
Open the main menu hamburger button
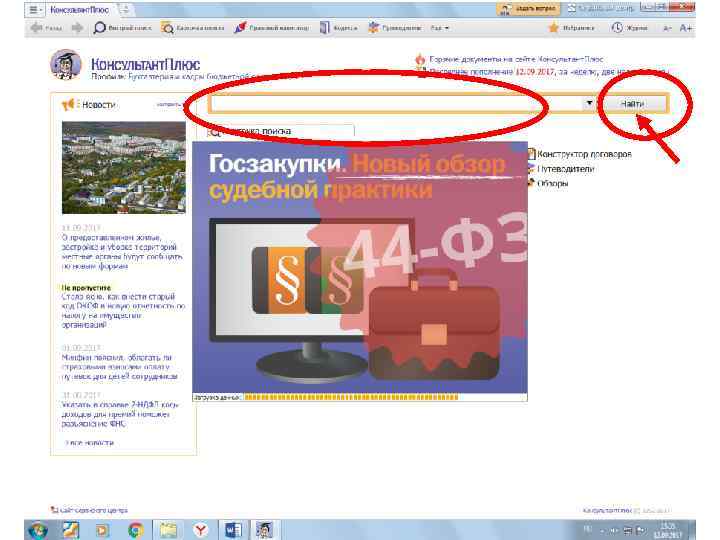[34, 10]
